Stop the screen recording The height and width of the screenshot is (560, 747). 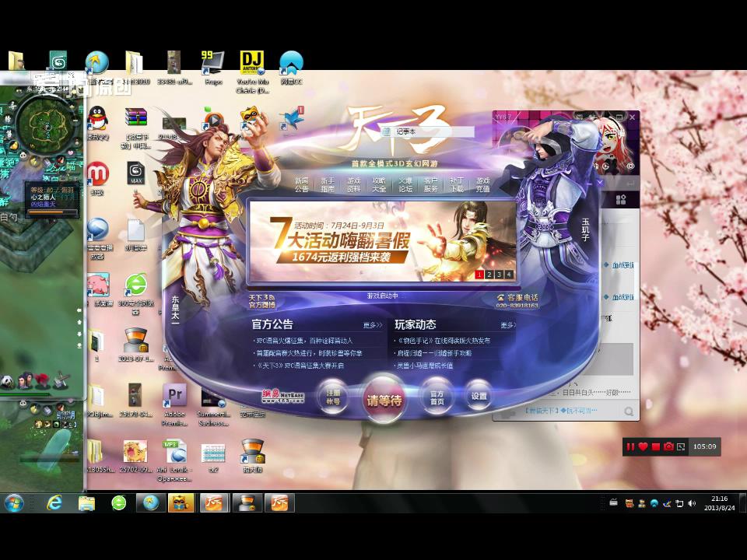[656, 446]
